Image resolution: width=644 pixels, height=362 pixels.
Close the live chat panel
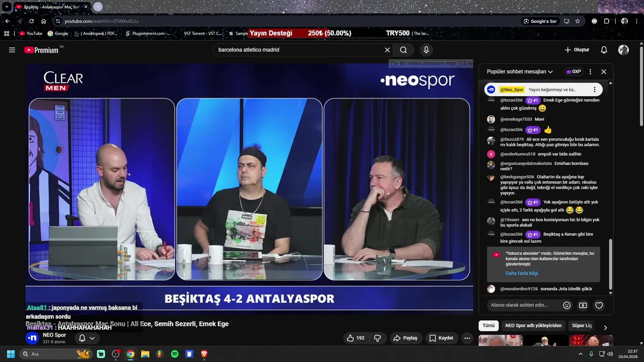pos(604,71)
